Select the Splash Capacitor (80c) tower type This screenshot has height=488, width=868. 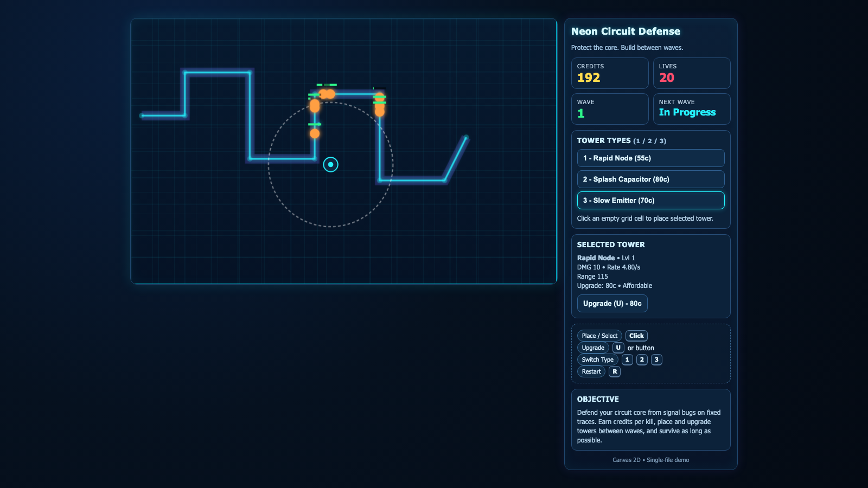click(x=650, y=179)
